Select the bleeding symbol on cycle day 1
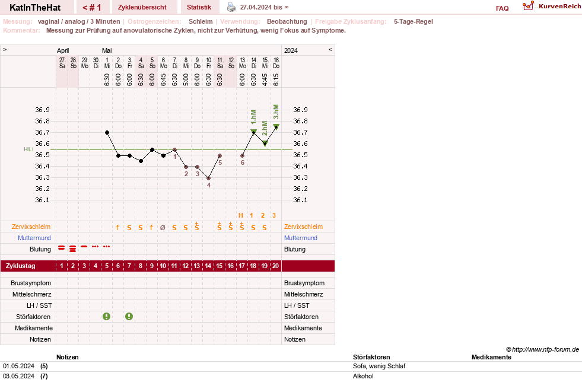582x392 pixels. coord(62,248)
